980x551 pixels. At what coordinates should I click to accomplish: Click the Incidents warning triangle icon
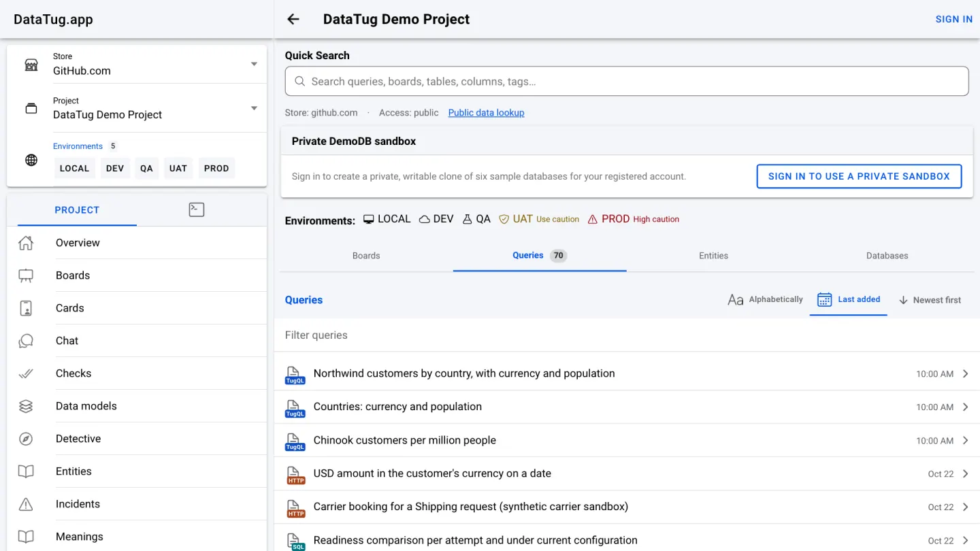pyautogui.click(x=26, y=504)
